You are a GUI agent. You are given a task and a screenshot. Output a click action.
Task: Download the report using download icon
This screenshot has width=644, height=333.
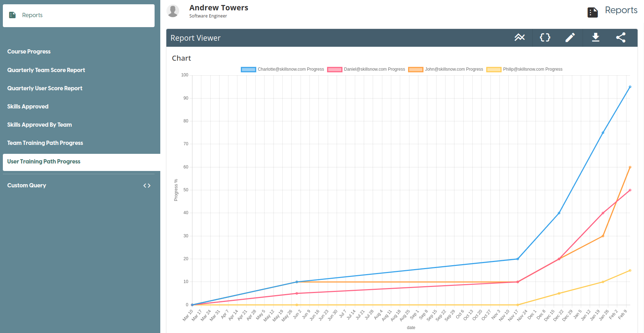(595, 37)
